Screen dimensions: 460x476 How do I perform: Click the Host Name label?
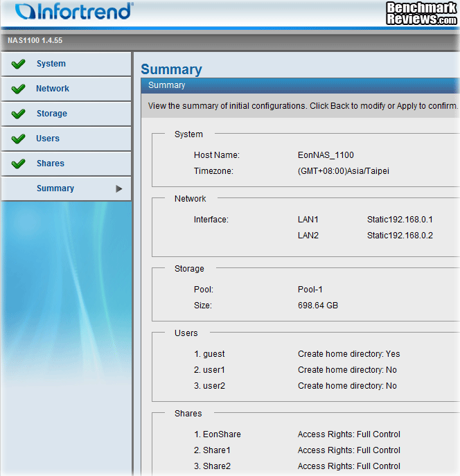coord(217,155)
